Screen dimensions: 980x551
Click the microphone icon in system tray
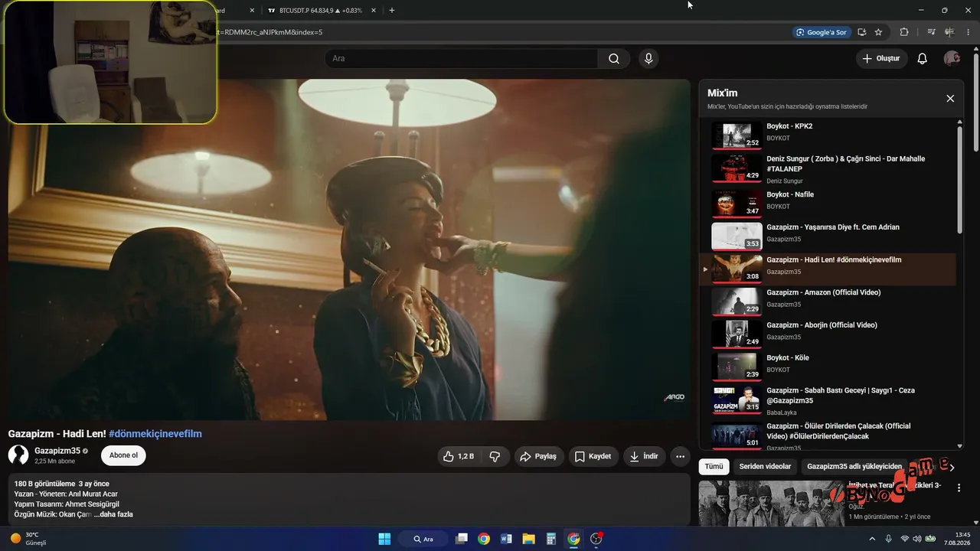(x=888, y=539)
